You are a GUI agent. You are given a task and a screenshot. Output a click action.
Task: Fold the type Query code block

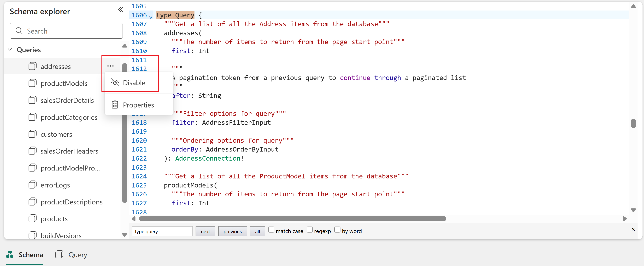[151, 17]
